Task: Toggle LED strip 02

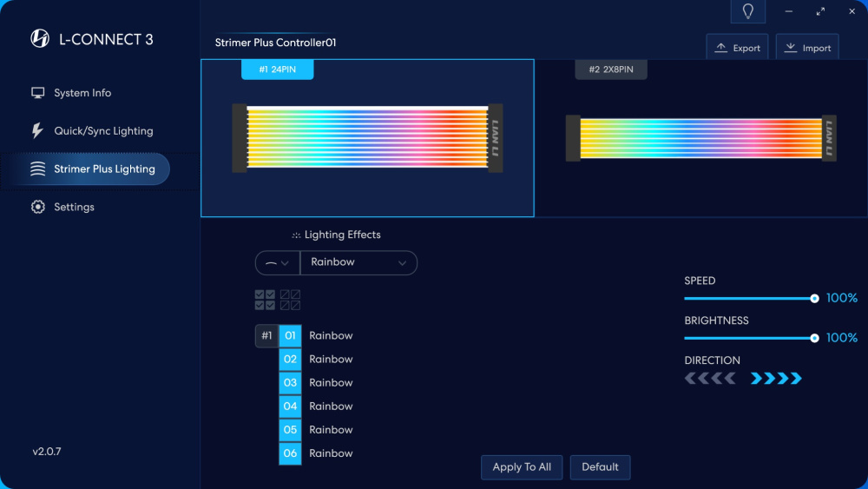Action: pyautogui.click(x=290, y=360)
